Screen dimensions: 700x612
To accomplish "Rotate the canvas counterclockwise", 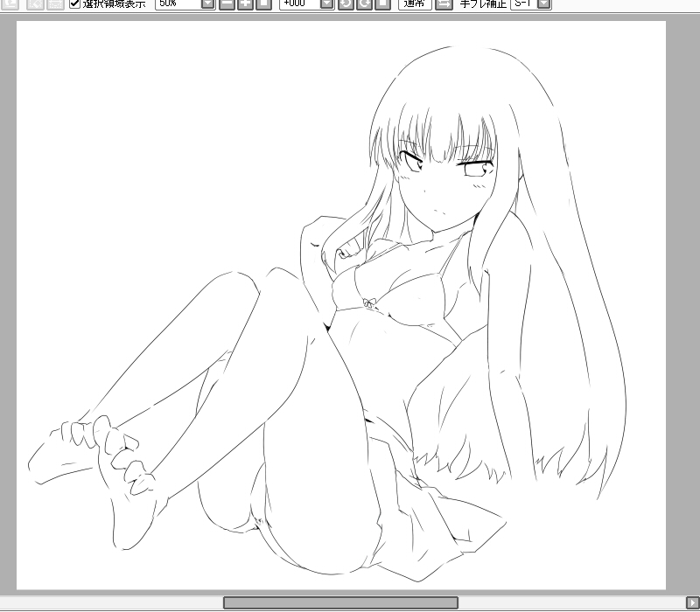I will [346, 3].
